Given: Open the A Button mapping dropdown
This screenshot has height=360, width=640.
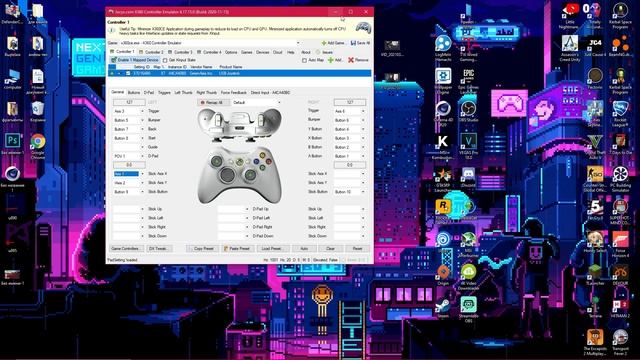Looking at the screenshot, I should click(363, 156).
